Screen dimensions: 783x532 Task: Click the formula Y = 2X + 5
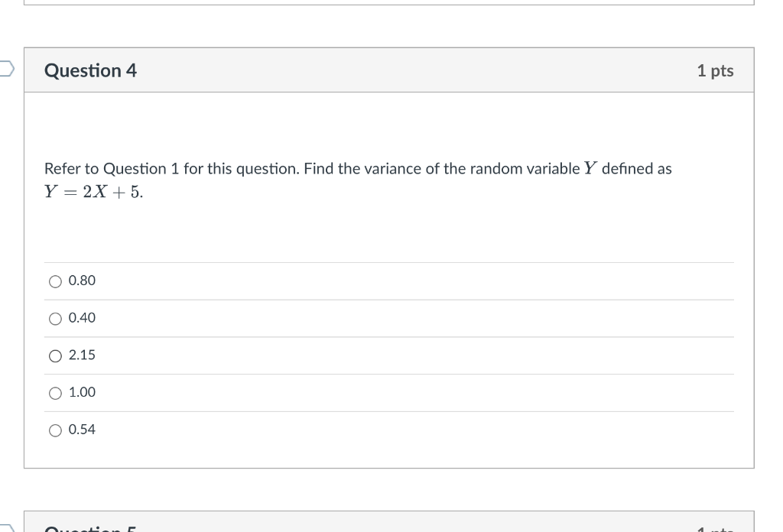pos(93,192)
